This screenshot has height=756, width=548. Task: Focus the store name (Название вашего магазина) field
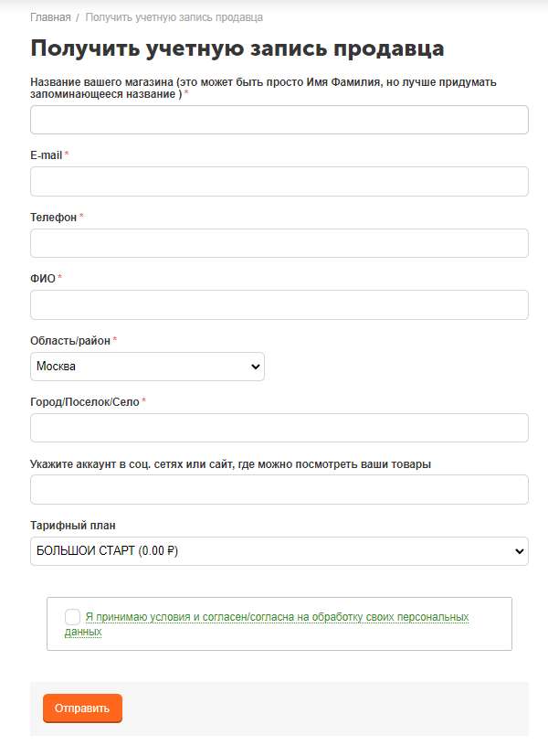(279, 120)
